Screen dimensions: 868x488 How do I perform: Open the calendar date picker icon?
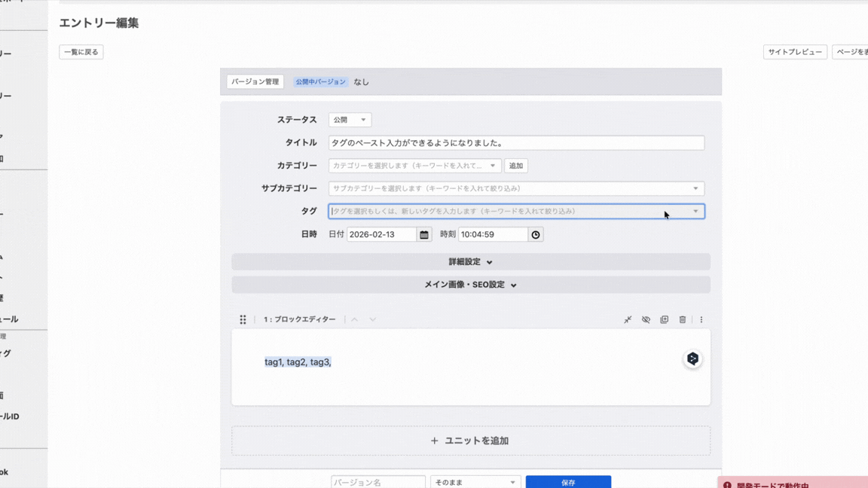(x=424, y=235)
